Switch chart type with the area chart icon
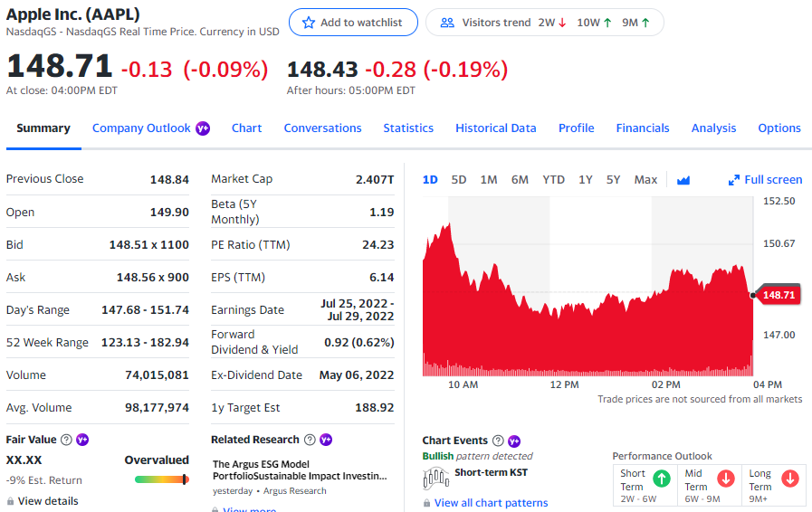 pos(683,180)
